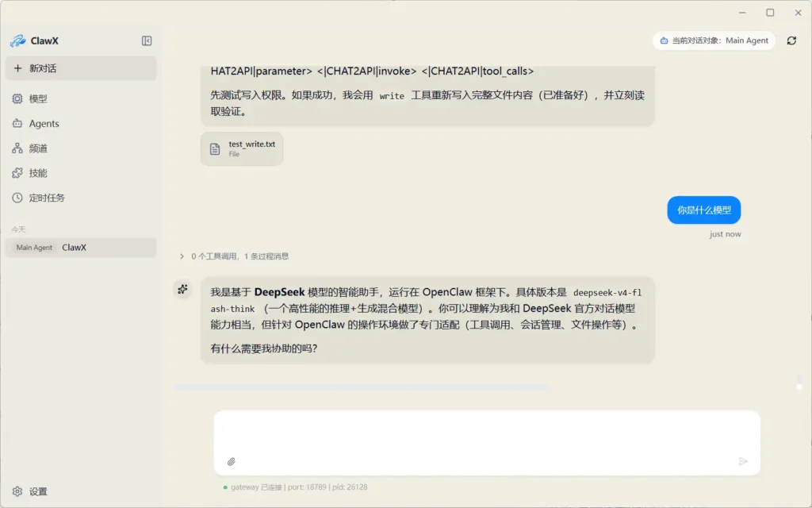Close the ClawX window

[798, 13]
